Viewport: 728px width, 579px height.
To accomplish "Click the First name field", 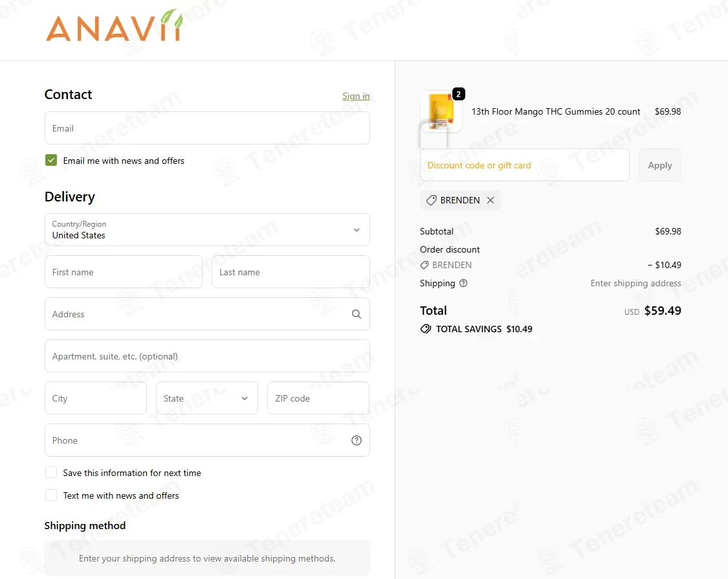I will 124,272.
